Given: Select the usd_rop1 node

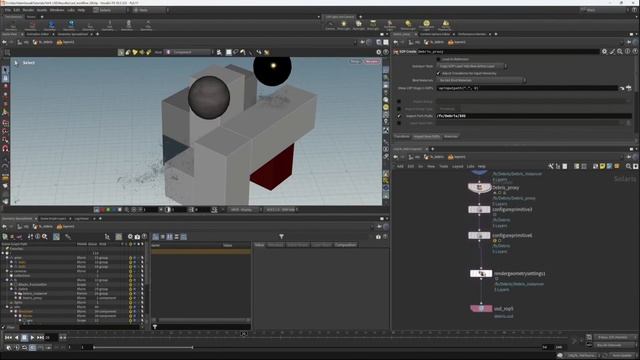Looking at the screenshot, I should (481, 309).
